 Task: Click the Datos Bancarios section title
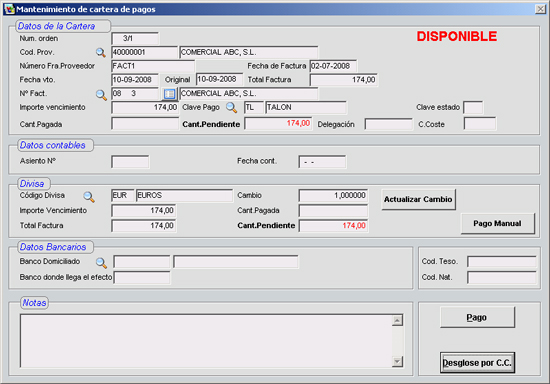coord(53,247)
